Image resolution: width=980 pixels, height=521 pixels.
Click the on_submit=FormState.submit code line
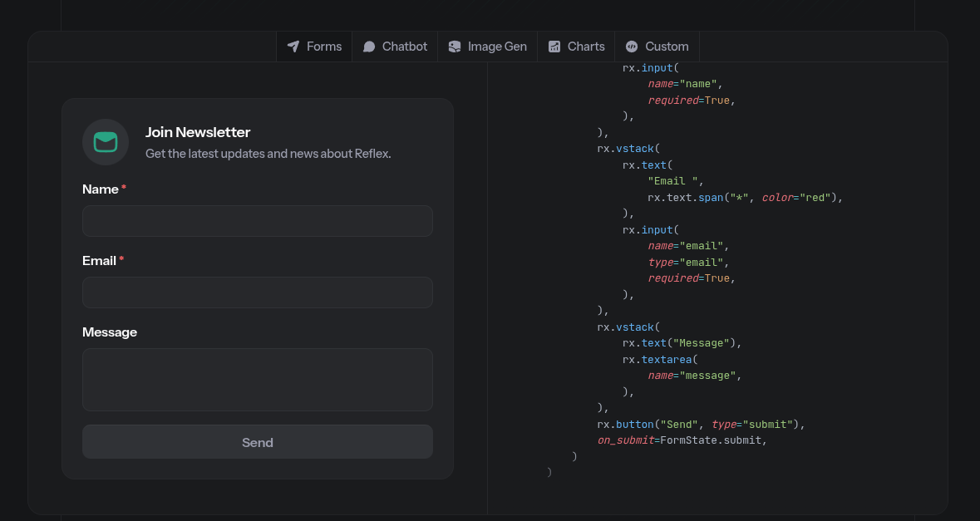coord(682,440)
